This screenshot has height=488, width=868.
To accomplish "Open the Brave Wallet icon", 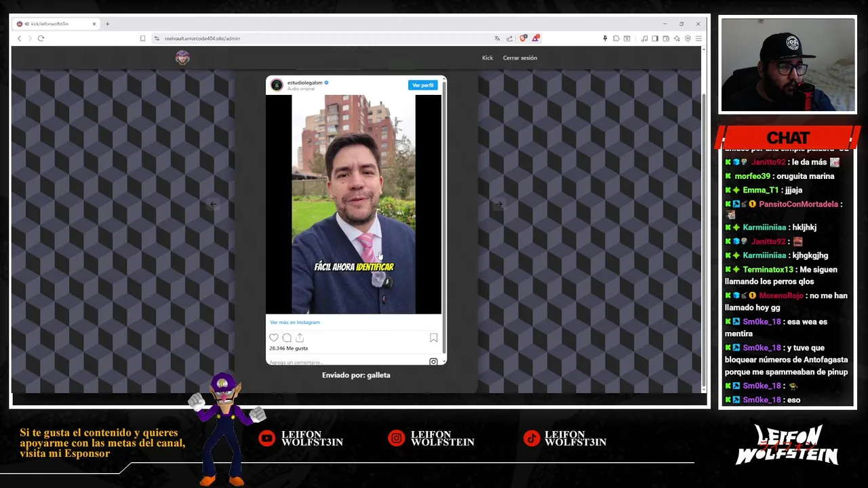I will pyautogui.click(x=666, y=39).
